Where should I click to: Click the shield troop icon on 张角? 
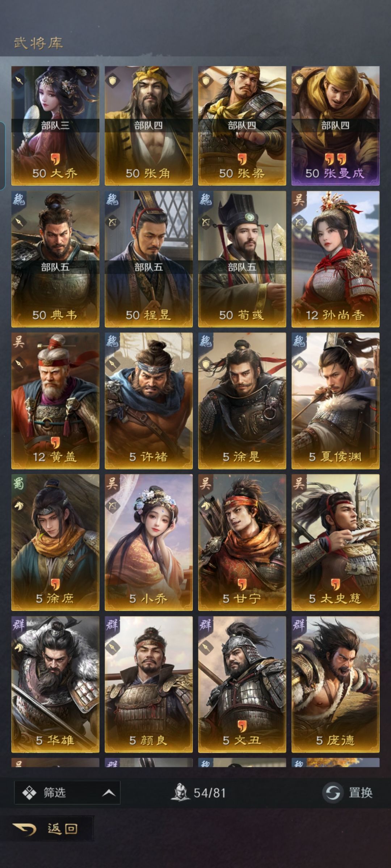pyautogui.click(x=113, y=81)
